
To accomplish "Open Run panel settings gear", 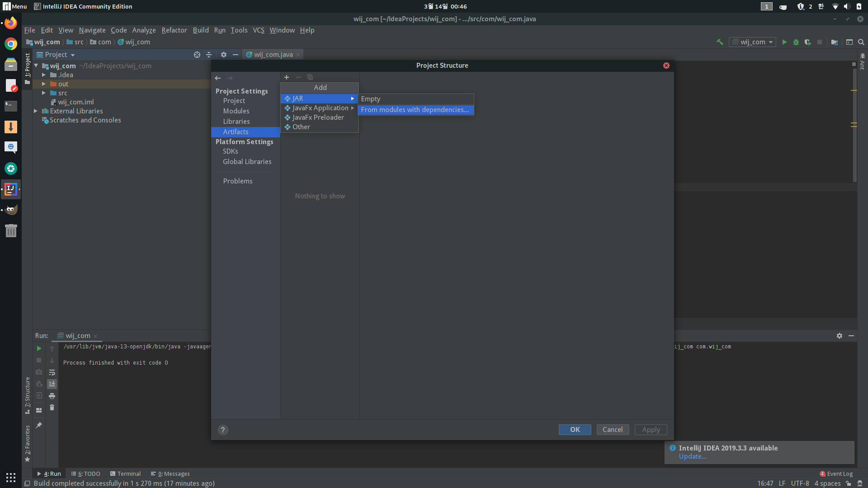I will point(840,336).
